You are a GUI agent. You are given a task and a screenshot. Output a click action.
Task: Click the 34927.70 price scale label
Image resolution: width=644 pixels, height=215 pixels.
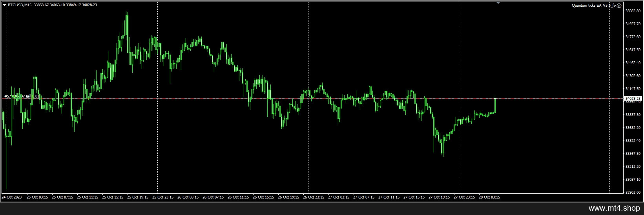click(633, 24)
